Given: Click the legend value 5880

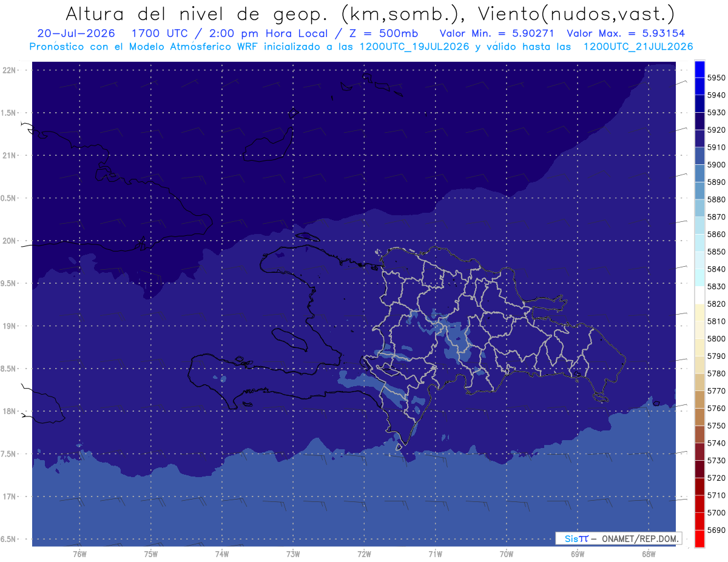Looking at the screenshot, I should click(716, 199).
